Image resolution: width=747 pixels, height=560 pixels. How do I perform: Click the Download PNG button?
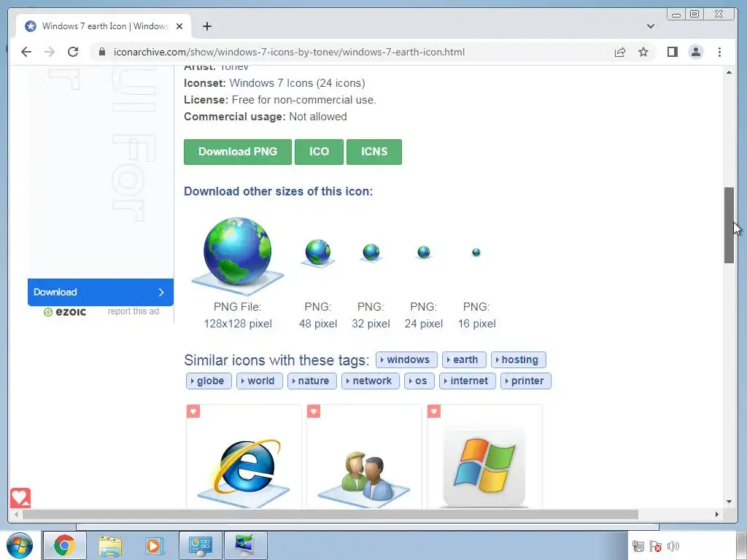238,152
